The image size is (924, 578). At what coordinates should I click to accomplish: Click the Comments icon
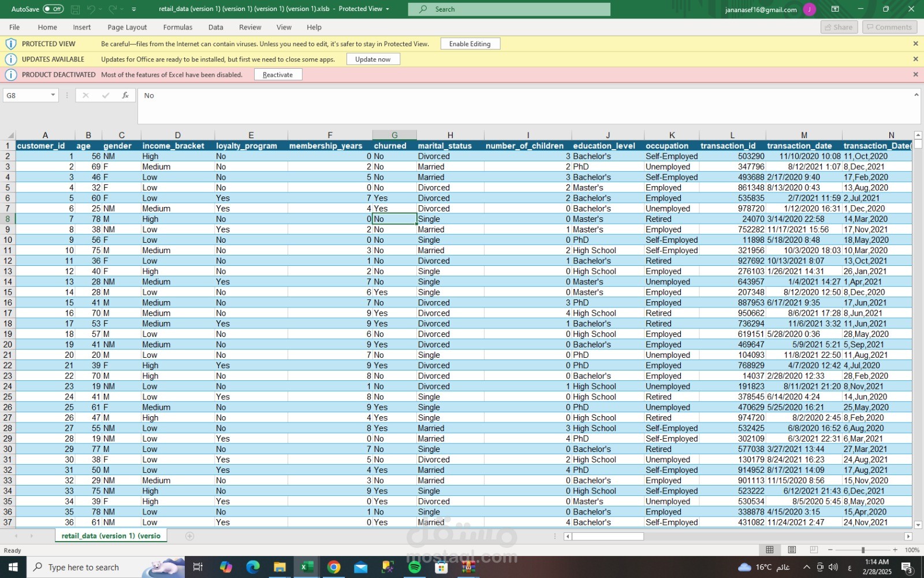[x=889, y=27]
